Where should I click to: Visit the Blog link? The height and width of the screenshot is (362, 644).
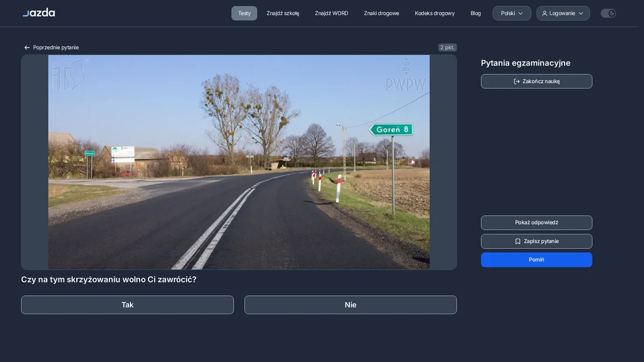475,13
